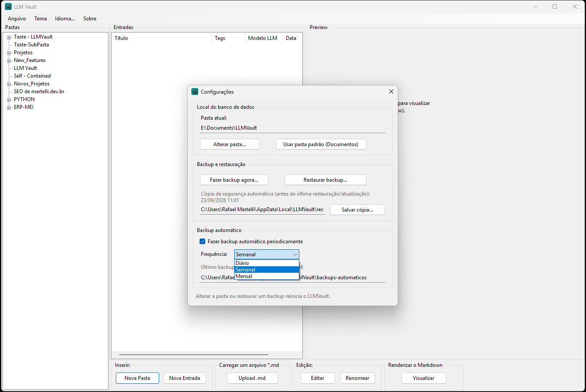
Task: Sort entries by Modelo LLM column
Action: coord(264,38)
